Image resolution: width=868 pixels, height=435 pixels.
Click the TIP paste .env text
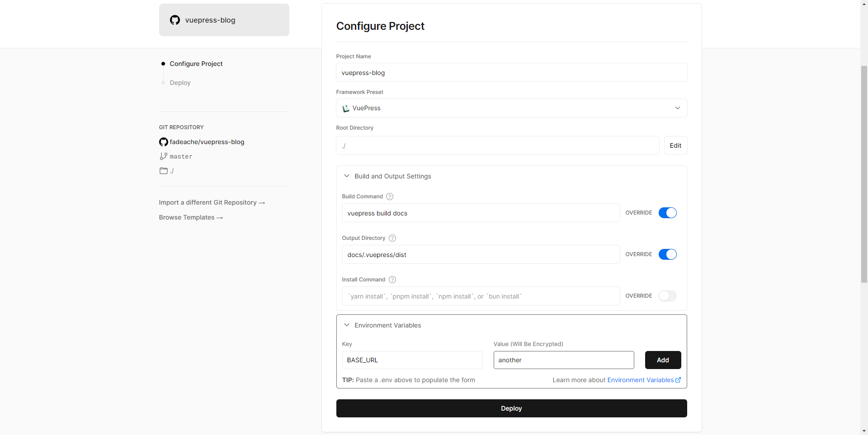tap(409, 380)
